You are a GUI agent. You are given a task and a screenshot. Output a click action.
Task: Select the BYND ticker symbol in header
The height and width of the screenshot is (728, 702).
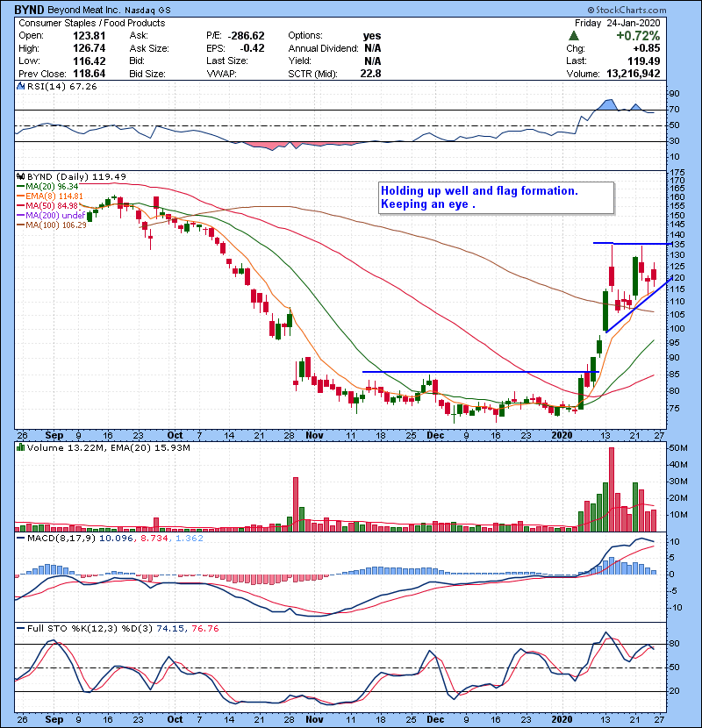pyautogui.click(x=29, y=10)
